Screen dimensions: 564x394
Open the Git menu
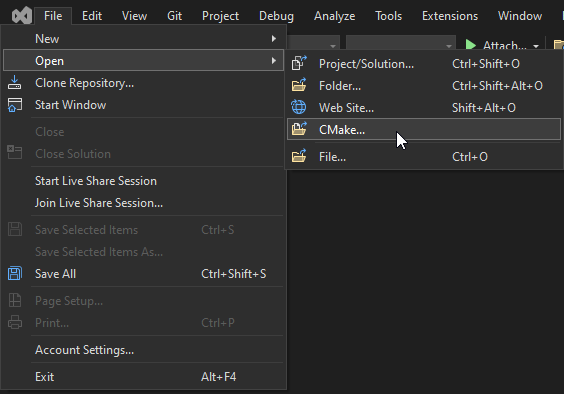[174, 16]
